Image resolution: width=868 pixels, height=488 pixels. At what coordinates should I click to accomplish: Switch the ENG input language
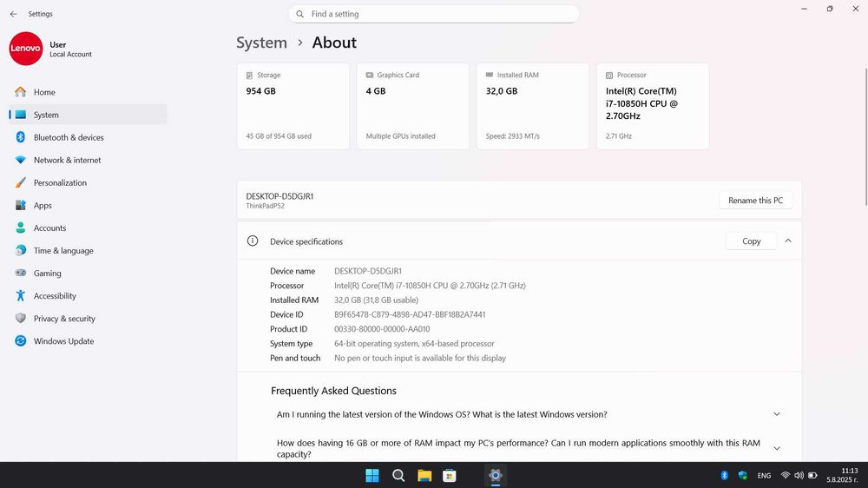tap(764, 475)
